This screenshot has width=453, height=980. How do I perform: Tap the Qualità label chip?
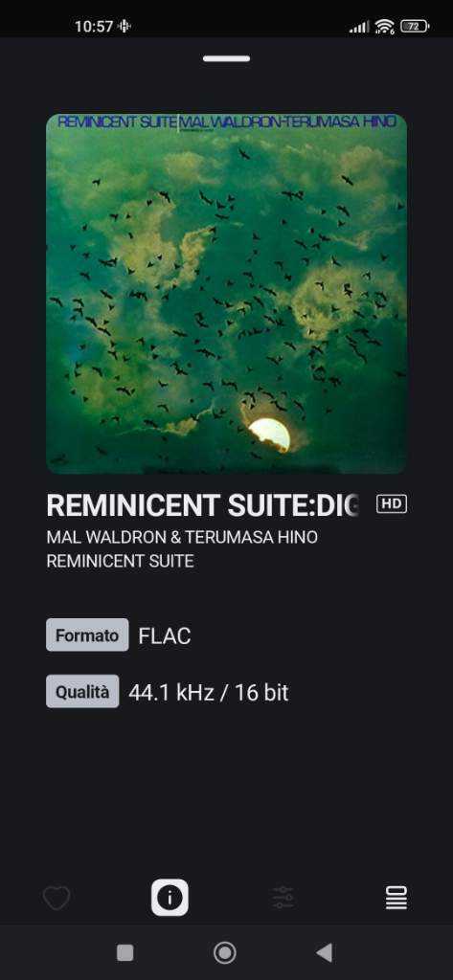point(82,692)
